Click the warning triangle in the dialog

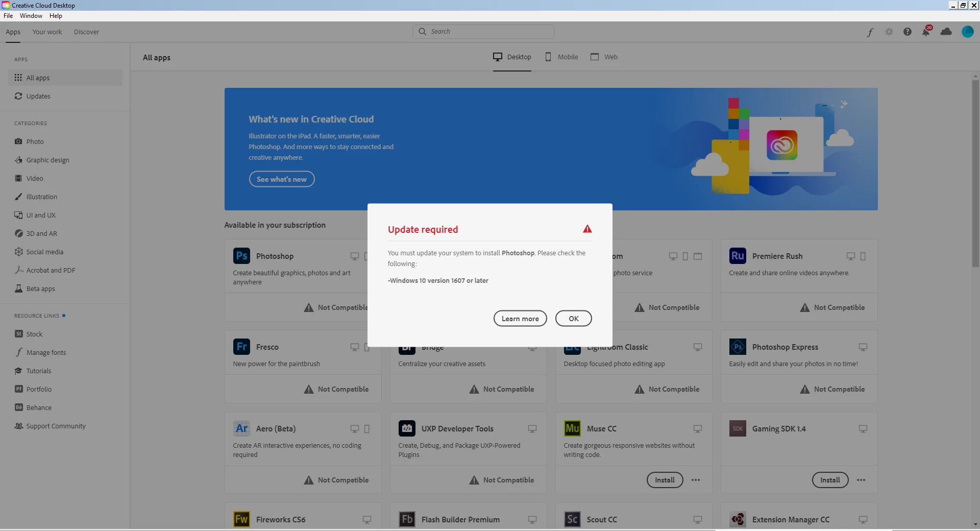click(x=587, y=229)
